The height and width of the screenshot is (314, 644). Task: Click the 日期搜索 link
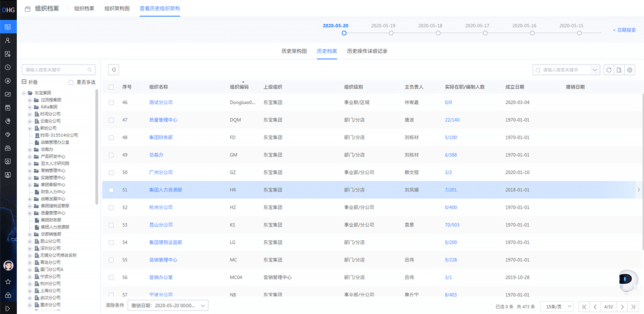tap(624, 30)
